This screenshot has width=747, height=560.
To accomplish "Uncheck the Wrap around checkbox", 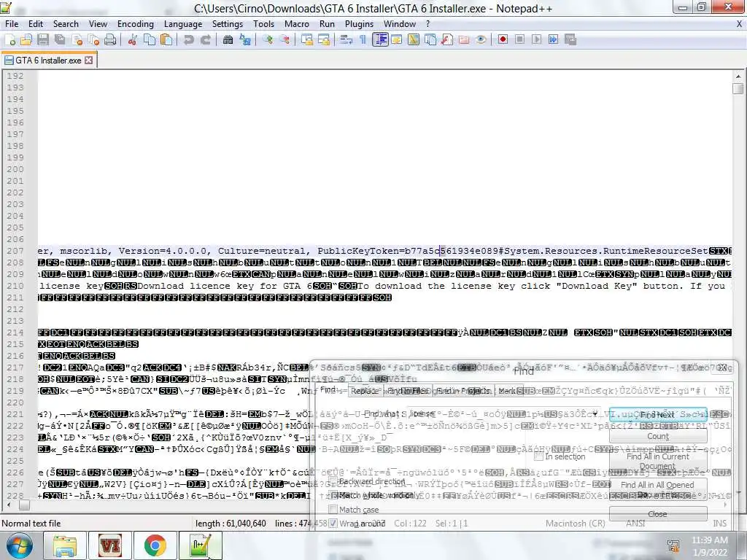I will (x=333, y=524).
